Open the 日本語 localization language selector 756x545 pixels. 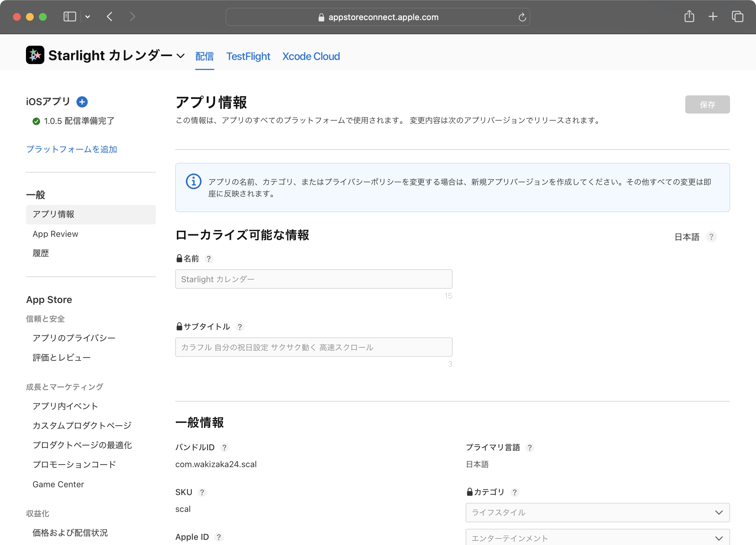687,237
